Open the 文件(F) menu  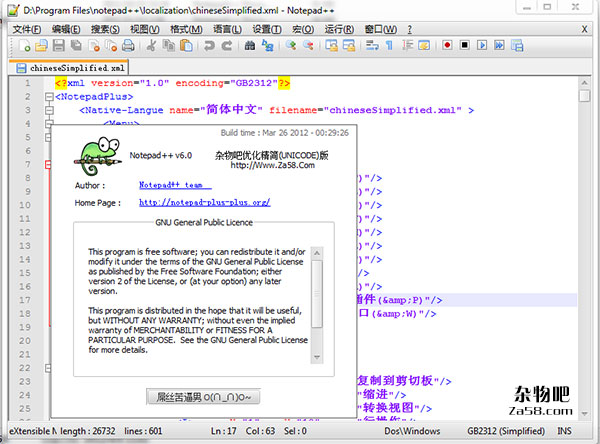point(26,29)
